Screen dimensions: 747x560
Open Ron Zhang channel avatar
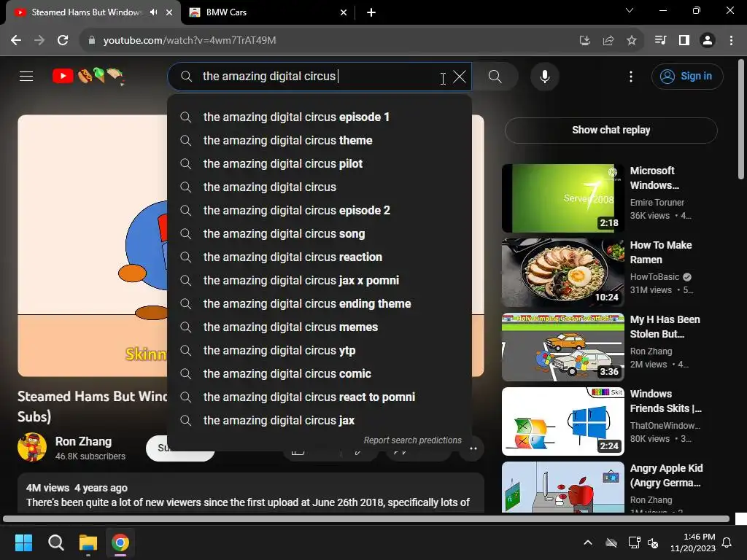coord(32,447)
